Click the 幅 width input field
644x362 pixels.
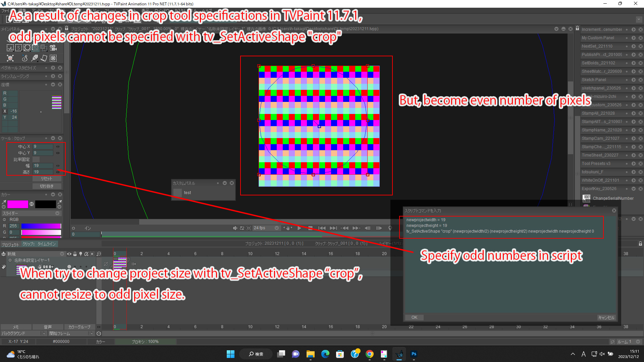(43, 166)
